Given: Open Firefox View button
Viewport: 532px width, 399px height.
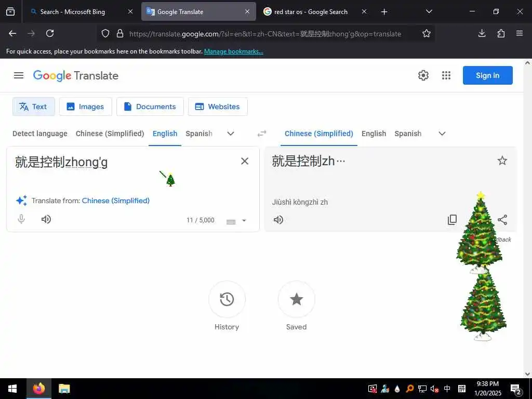Looking at the screenshot, I should [x=10, y=12].
